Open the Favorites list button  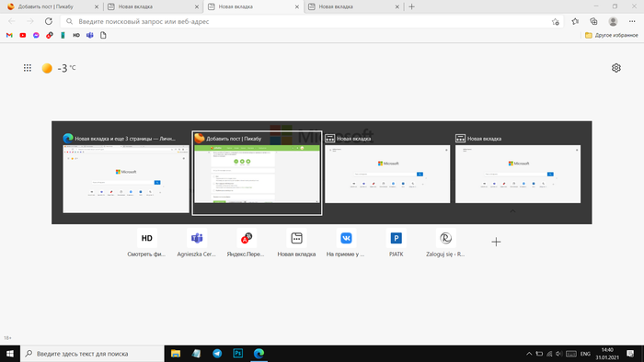click(575, 21)
